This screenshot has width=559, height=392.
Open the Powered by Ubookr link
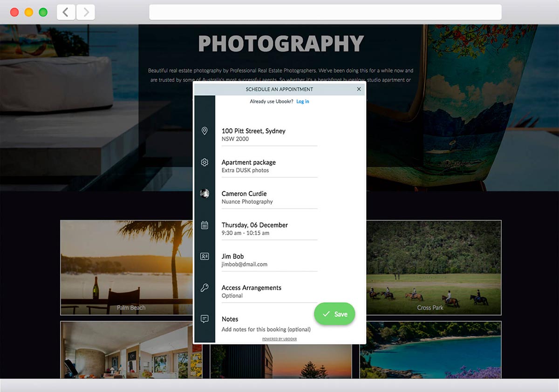pyautogui.click(x=279, y=339)
